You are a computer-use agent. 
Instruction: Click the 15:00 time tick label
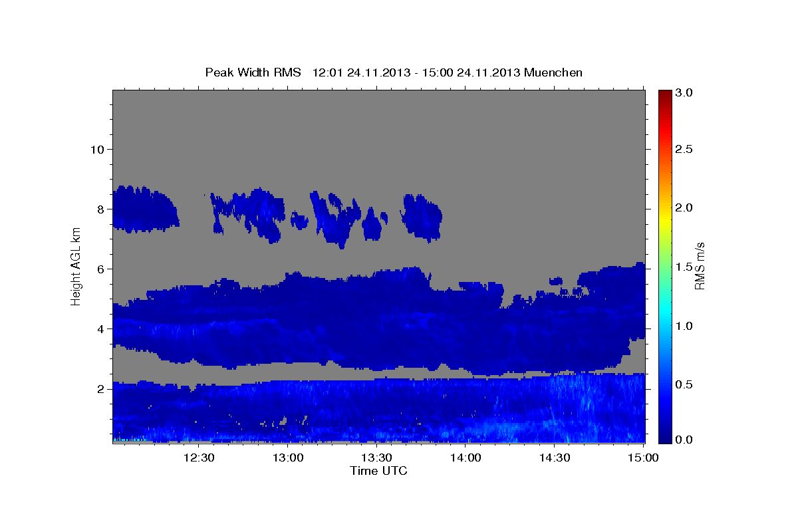point(643,458)
